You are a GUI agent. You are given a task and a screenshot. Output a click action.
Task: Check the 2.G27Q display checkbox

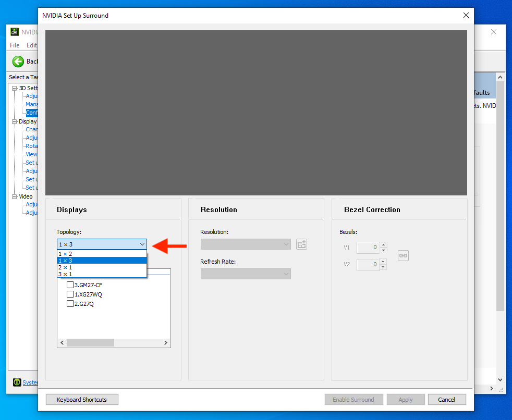[70, 304]
